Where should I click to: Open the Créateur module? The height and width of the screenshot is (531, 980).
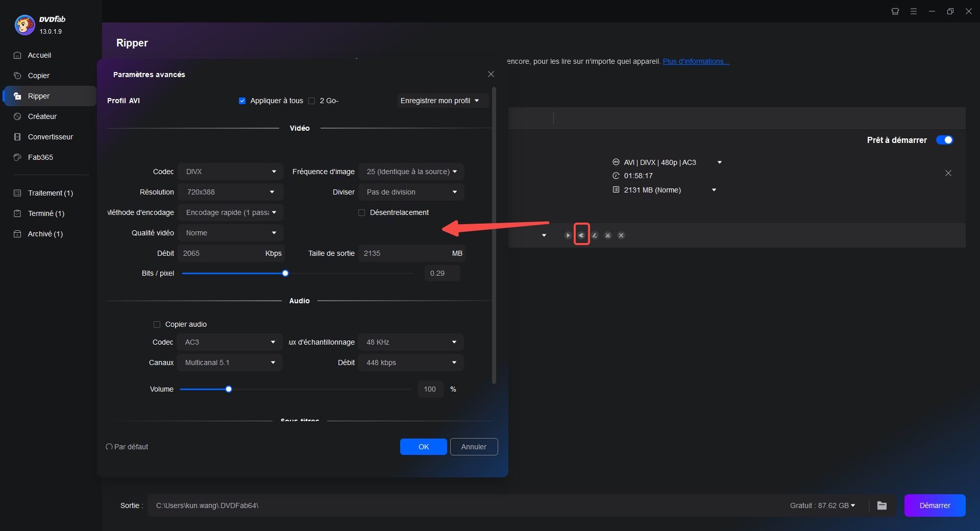pos(42,116)
